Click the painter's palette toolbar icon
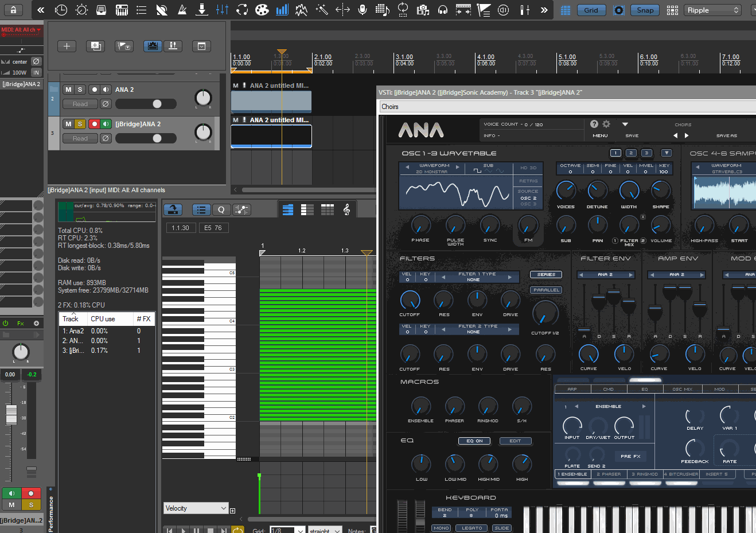Screen dimensions: 756x533 pos(262,10)
